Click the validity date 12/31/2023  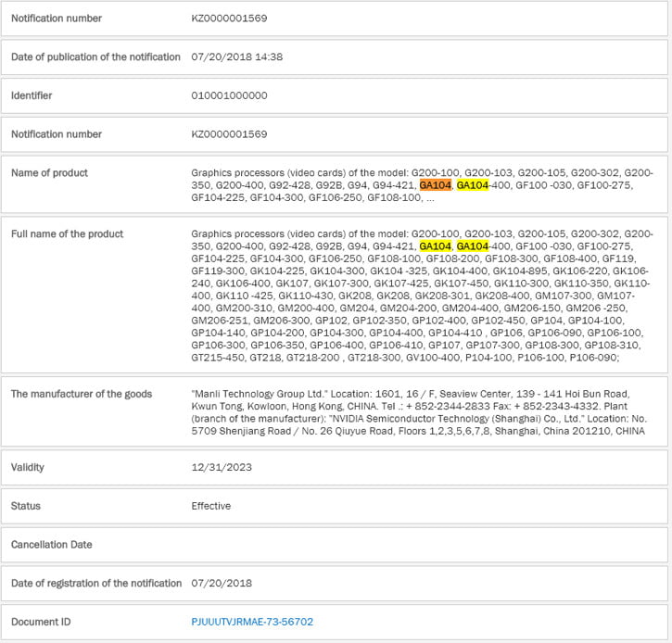coord(220,467)
